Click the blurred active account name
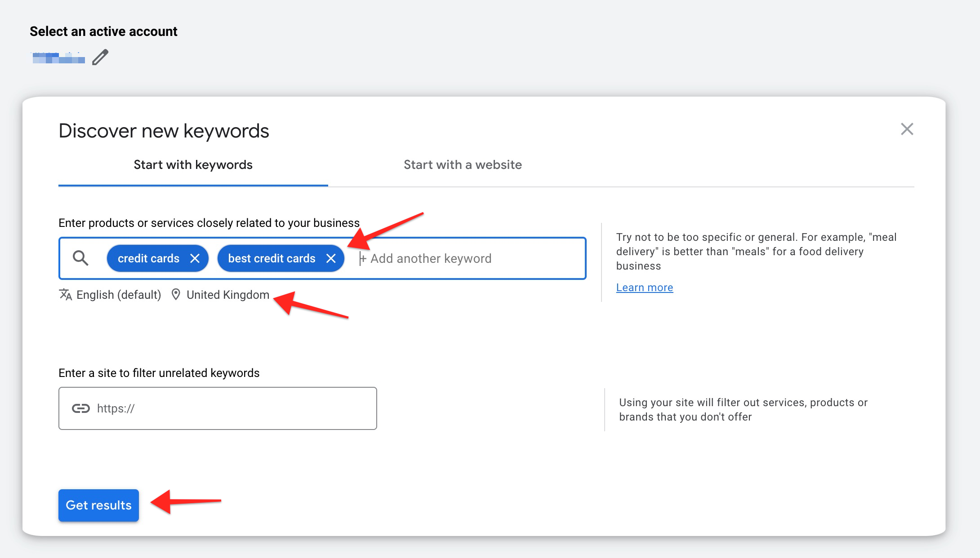 pos(58,58)
